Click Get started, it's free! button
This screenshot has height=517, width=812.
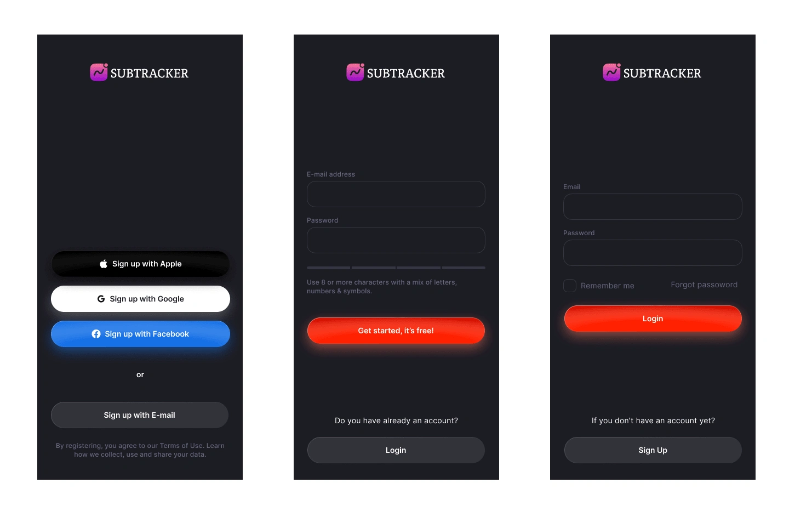pos(396,331)
